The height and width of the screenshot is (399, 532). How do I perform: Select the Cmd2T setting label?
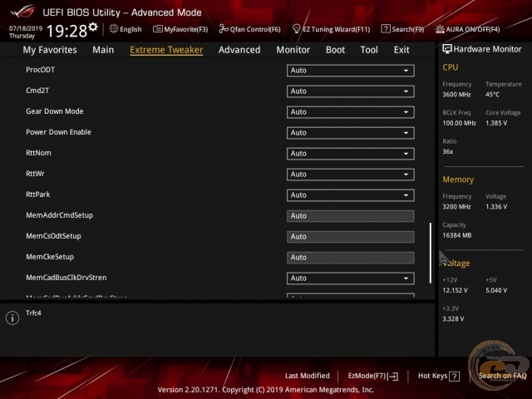point(37,91)
